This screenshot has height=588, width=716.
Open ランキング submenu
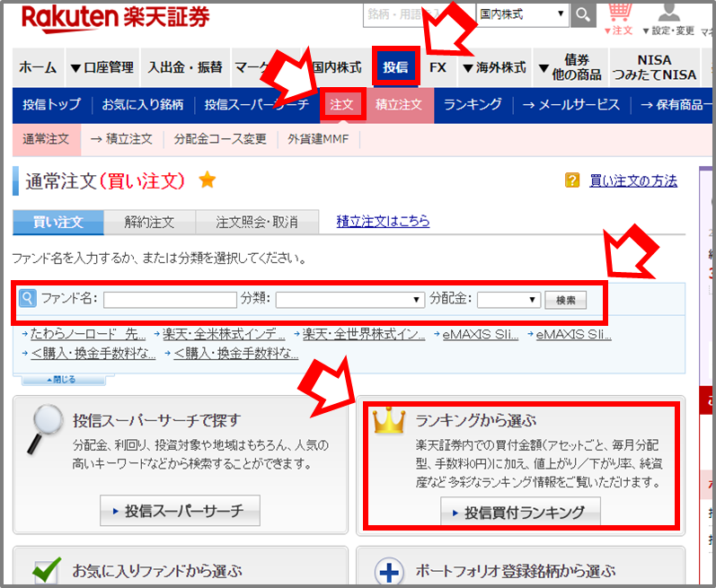tap(473, 105)
